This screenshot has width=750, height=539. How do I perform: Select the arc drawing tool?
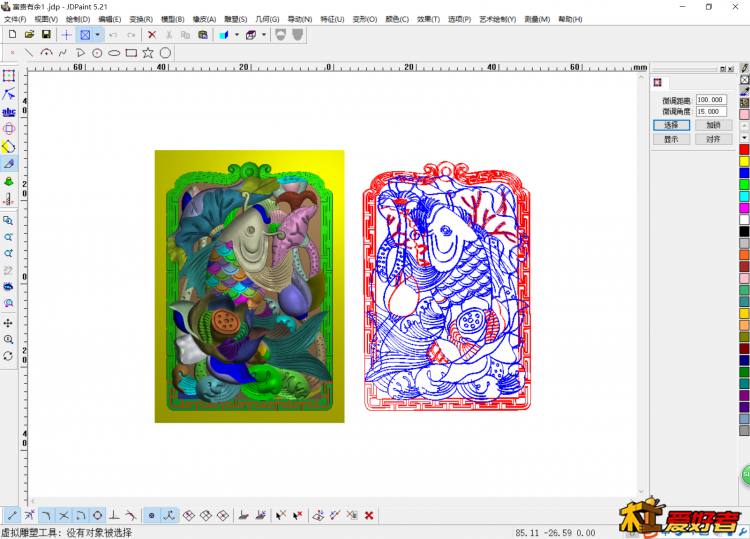(46, 53)
